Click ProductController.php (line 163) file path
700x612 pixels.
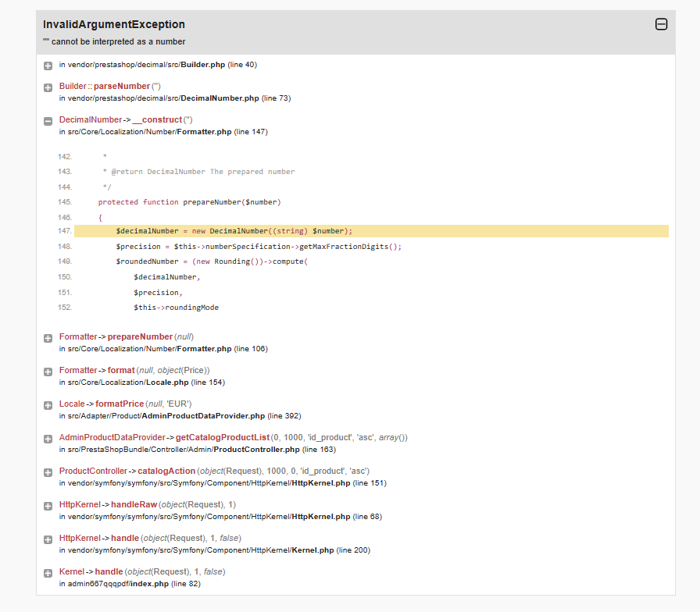[x=198, y=449]
